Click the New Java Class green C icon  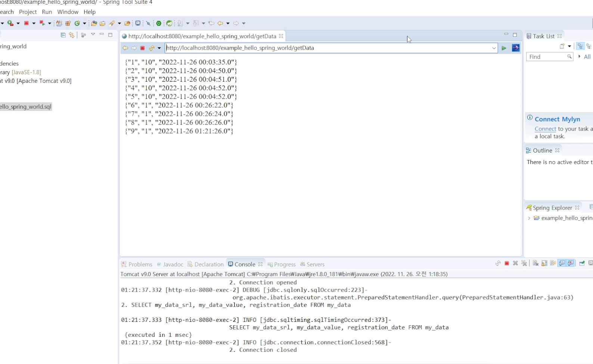pyautogui.click(x=77, y=23)
